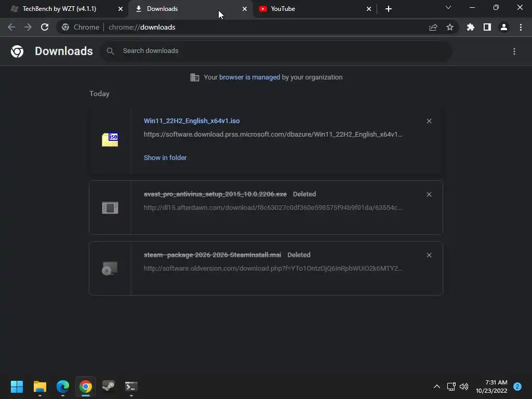The image size is (532, 399).
Task: Open the 'browser is managed' link
Action: coord(250,77)
